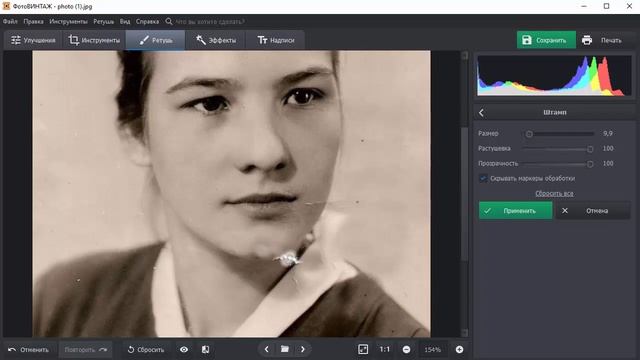Click the white damage spot on the photo
The image size is (640, 360).
point(288,258)
